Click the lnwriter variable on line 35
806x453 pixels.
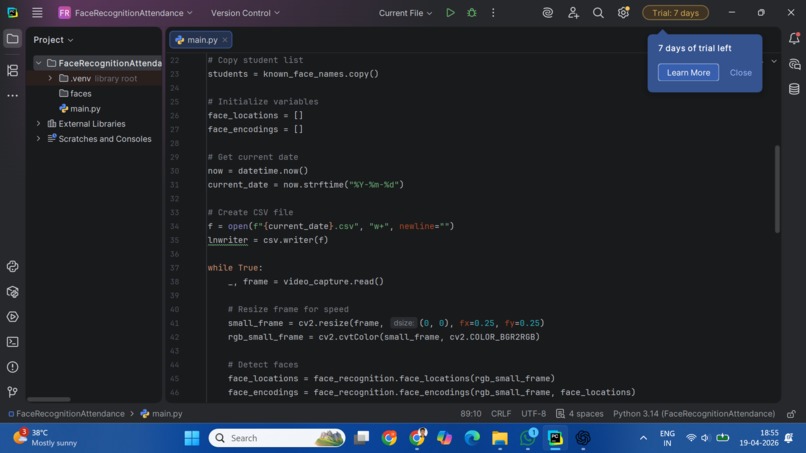(228, 240)
